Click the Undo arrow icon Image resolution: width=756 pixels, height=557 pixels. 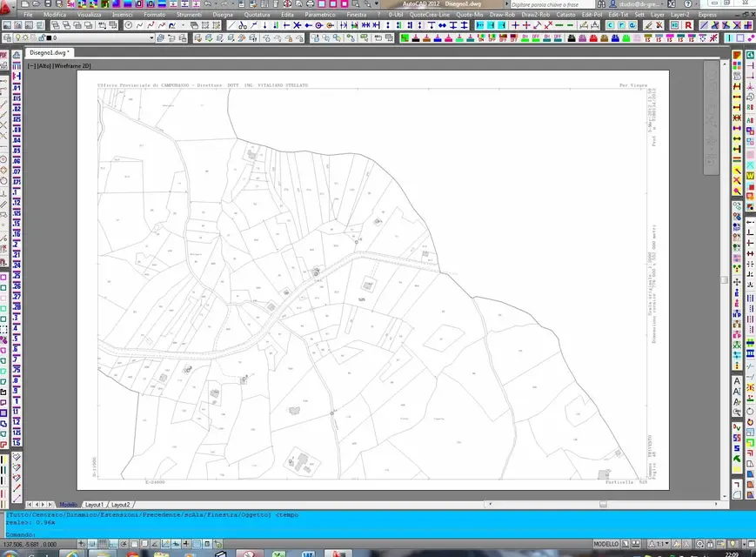[207, 3]
